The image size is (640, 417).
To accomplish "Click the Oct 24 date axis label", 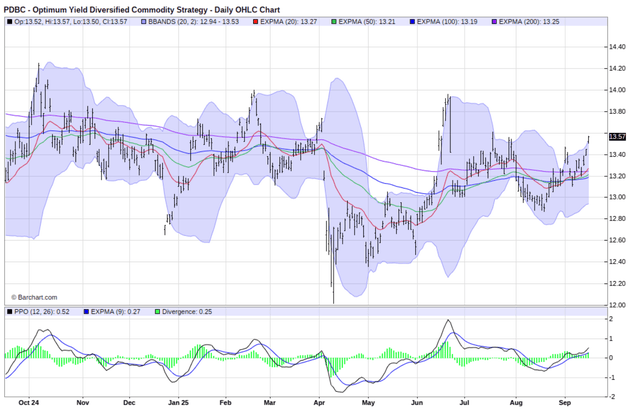I will (x=29, y=403).
